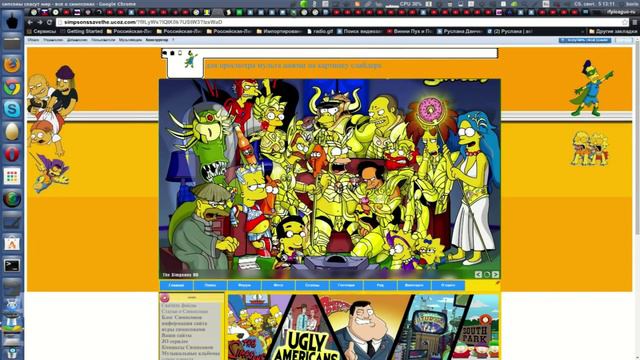Open the Импортирован... bookmarks folder
640x360 pixels.
[279, 31]
